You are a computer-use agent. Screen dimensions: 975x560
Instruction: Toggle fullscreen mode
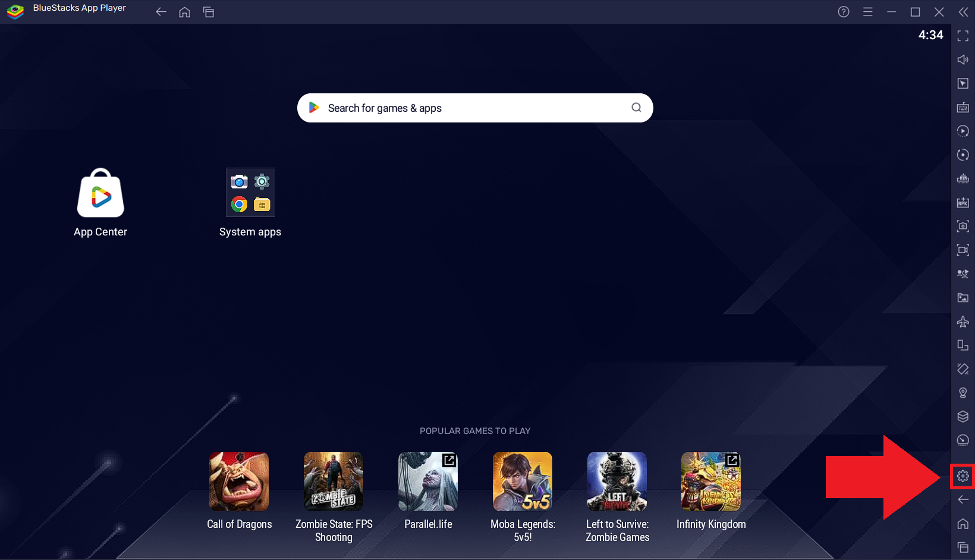[963, 36]
